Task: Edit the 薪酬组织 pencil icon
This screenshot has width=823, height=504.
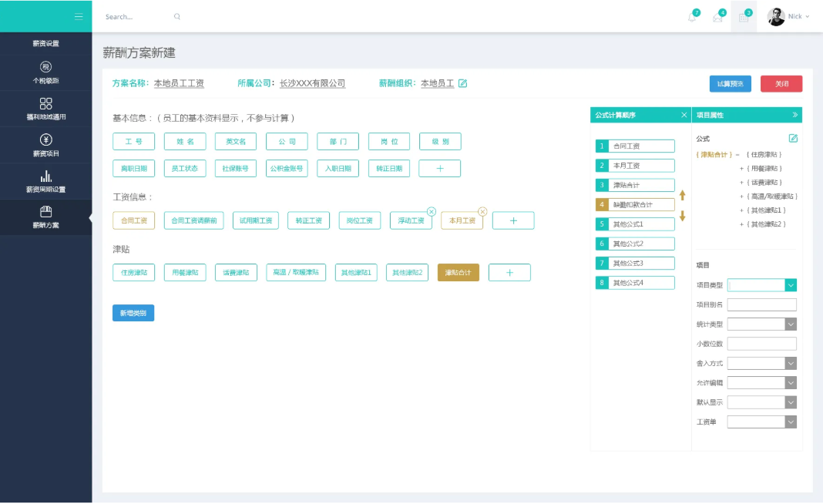Action: (462, 83)
